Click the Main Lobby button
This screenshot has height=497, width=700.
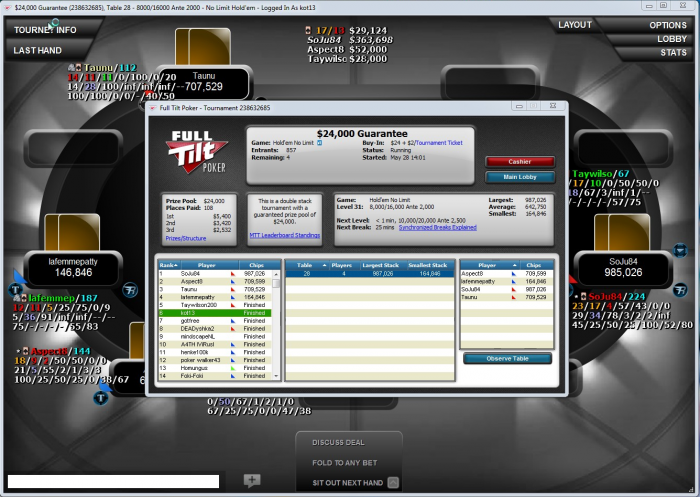pyautogui.click(x=520, y=177)
